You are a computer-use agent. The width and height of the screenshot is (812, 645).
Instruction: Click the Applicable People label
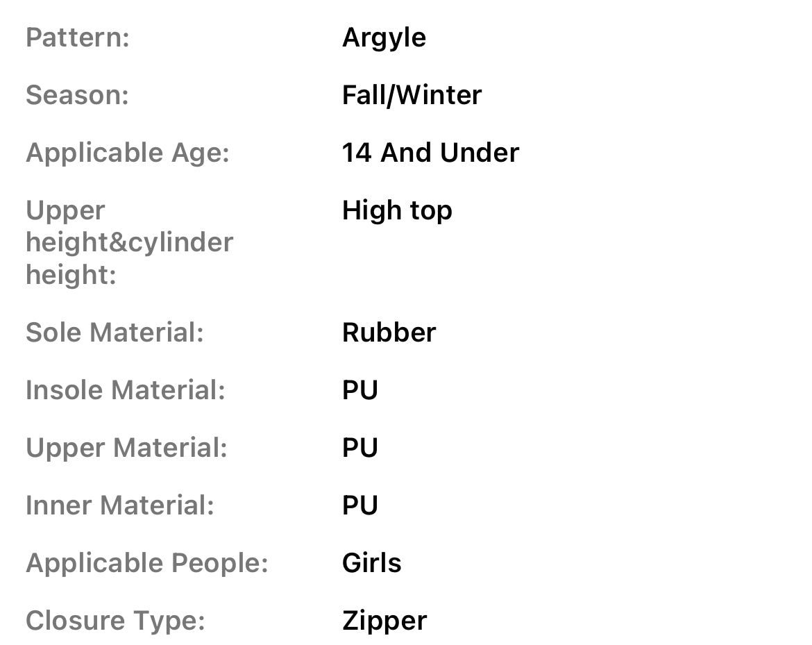tap(146, 563)
